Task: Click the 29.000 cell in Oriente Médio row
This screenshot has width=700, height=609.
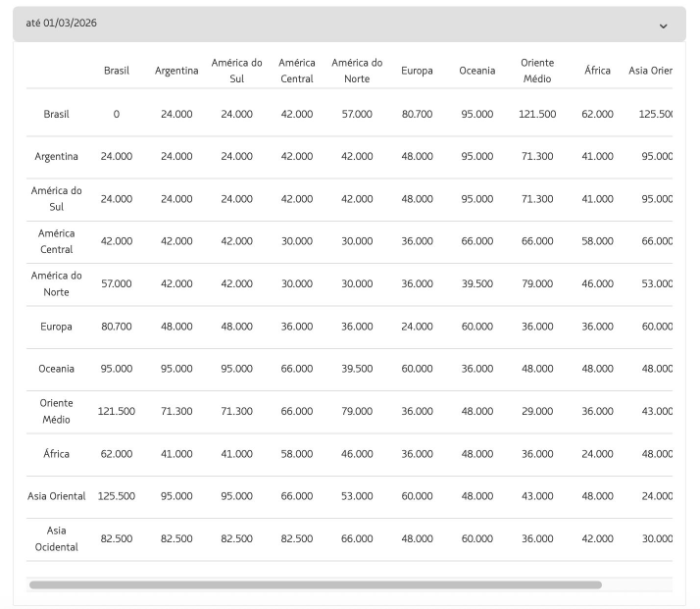Action: pos(537,411)
